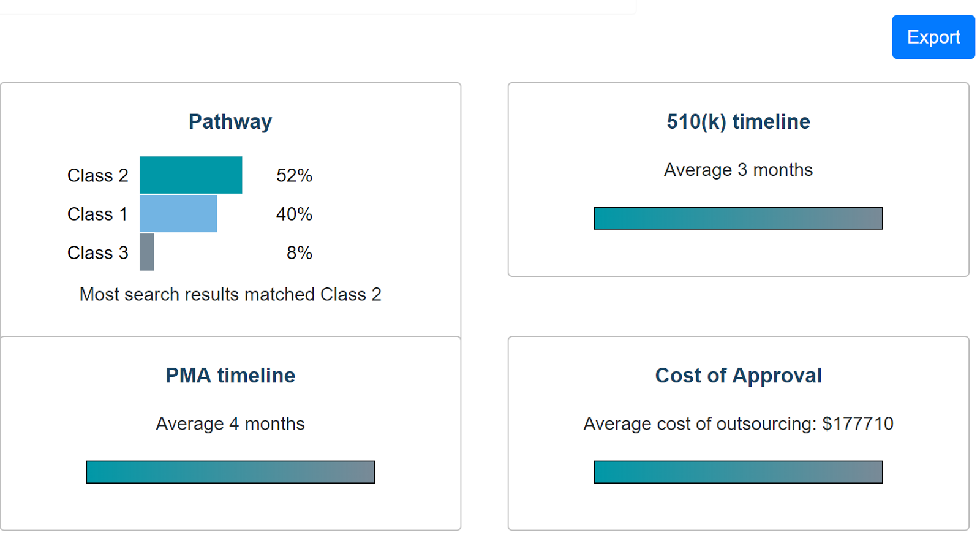Select the PMA timeline heading

(x=230, y=375)
